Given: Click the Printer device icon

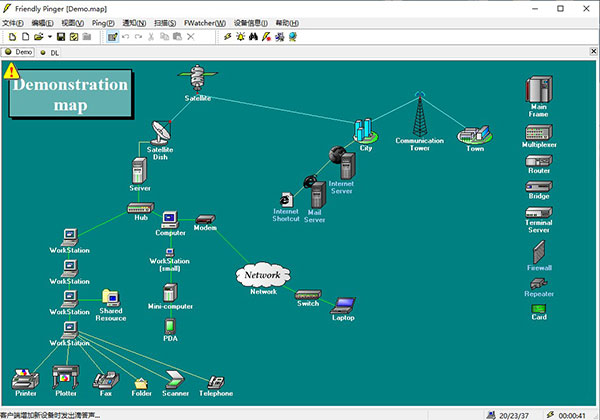Looking at the screenshot, I should [x=26, y=377].
